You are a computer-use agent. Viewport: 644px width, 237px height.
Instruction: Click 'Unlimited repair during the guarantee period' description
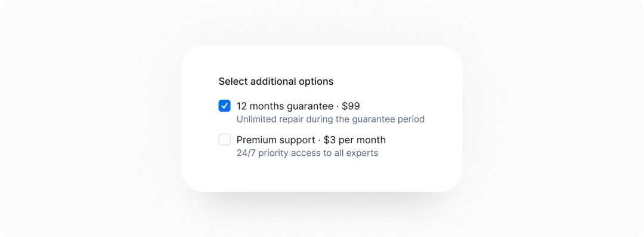330,119
